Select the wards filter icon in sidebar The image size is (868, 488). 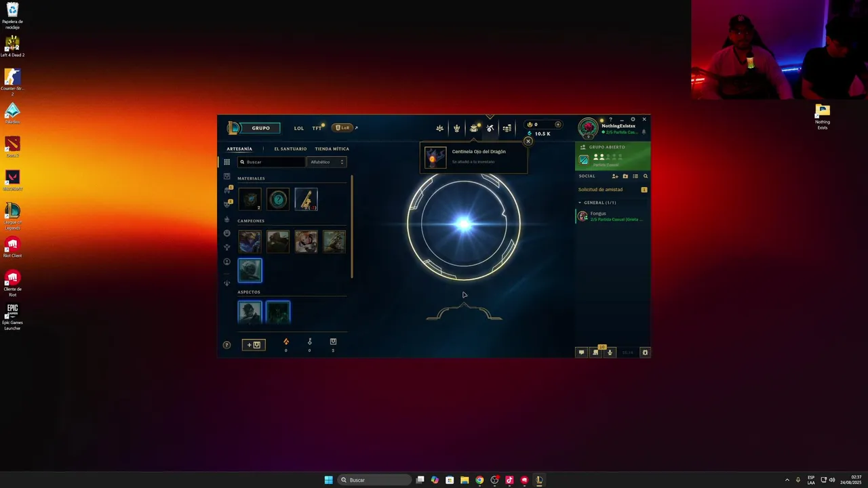[226, 247]
